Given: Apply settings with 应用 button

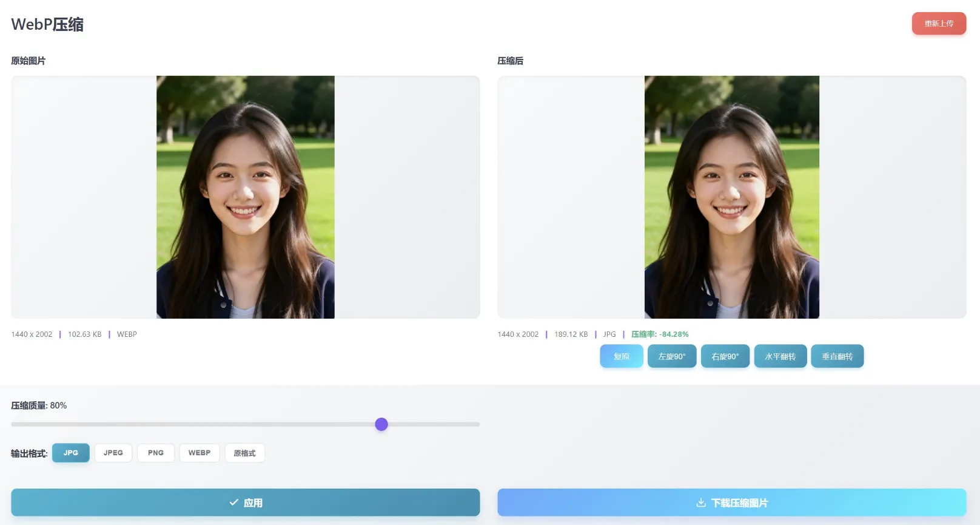Looking at the screenshot, I should click(246, 503).
